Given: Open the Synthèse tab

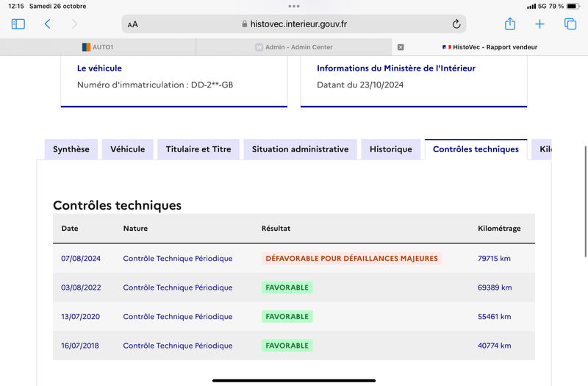Looking at the screenshot, I should coord(71,149).
